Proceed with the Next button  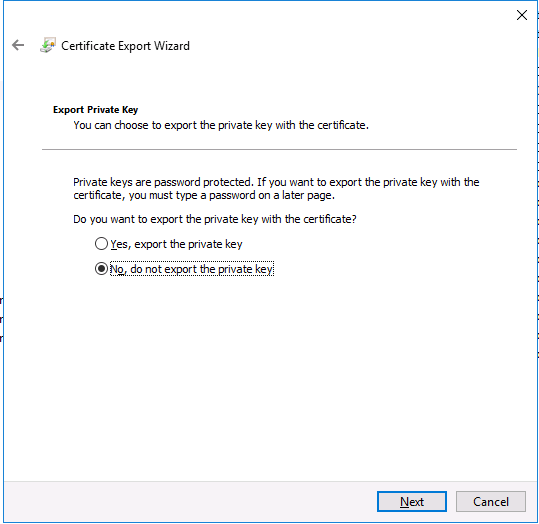[412, 502]
